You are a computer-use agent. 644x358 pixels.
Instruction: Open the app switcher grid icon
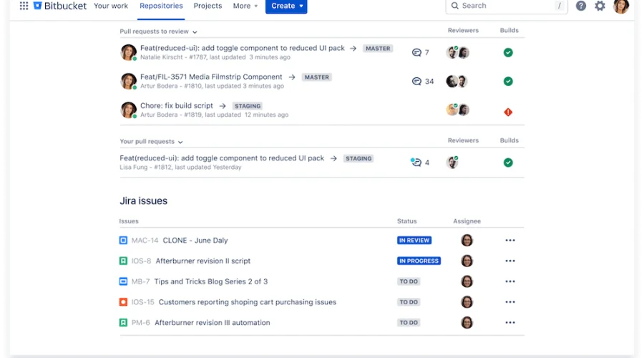click(x=24, y=6)
